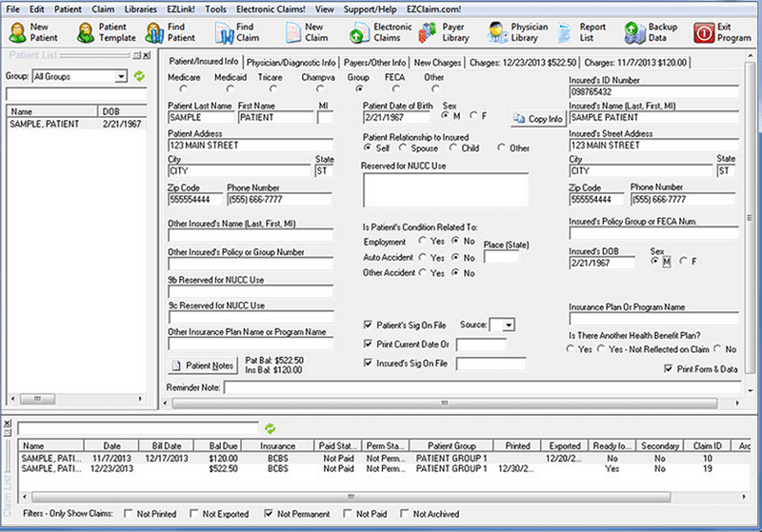The width and height of the screenshot is (762, 532).
Task: Close the Patient List panel
Action: tap(147, 55)
